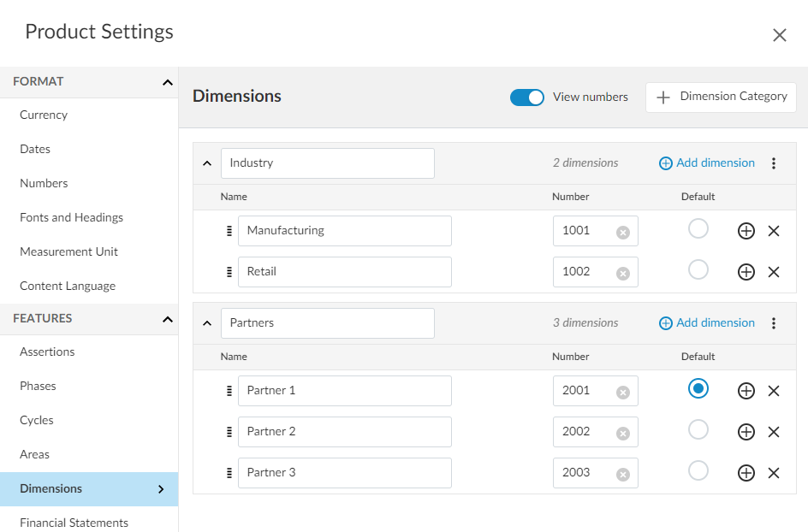Collapse the Partners dimension category
This screenshot has height=532, width=808.
[206, 323]
